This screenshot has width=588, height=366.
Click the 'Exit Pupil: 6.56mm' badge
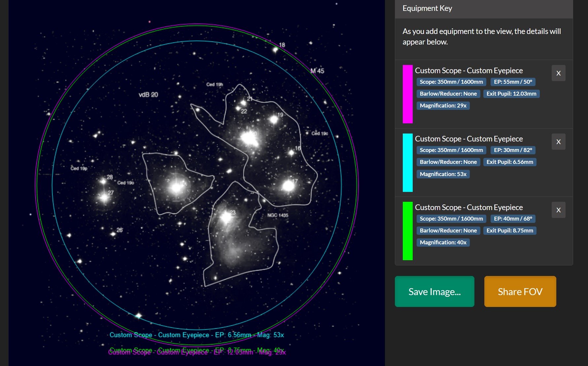coord(510,162)
